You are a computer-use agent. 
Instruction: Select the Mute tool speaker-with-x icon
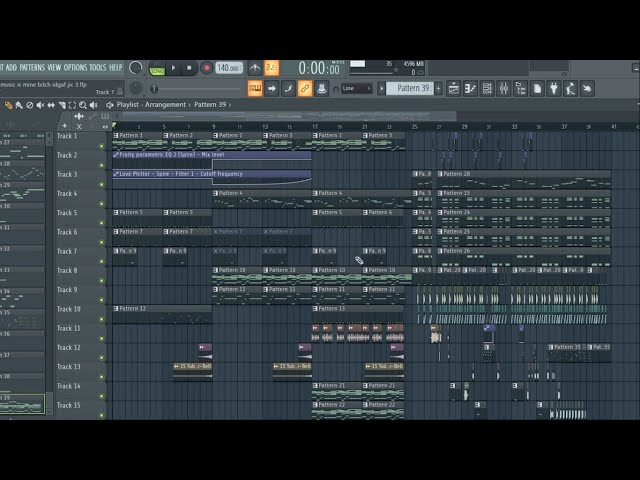(40, 105)
